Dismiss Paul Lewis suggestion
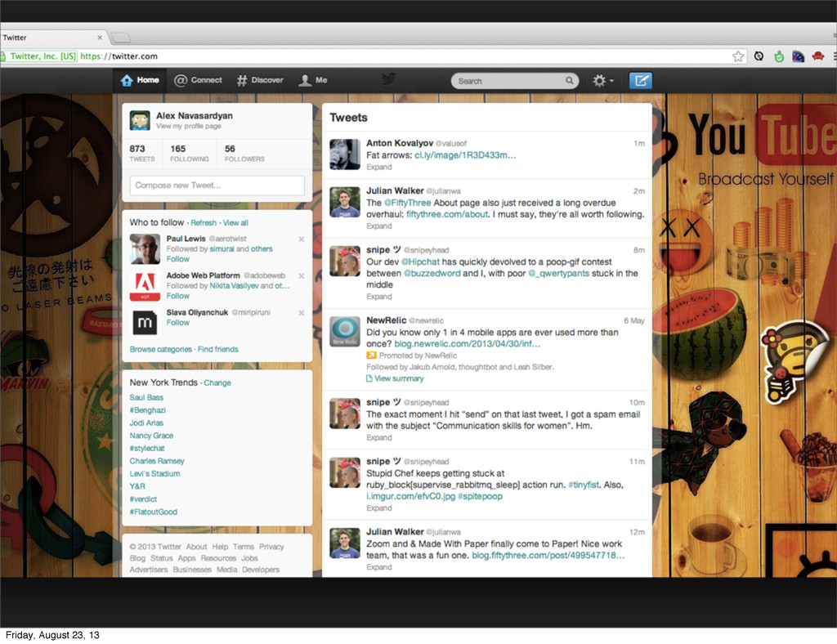This screenshot has width=837, height=644. pos(301,239)
